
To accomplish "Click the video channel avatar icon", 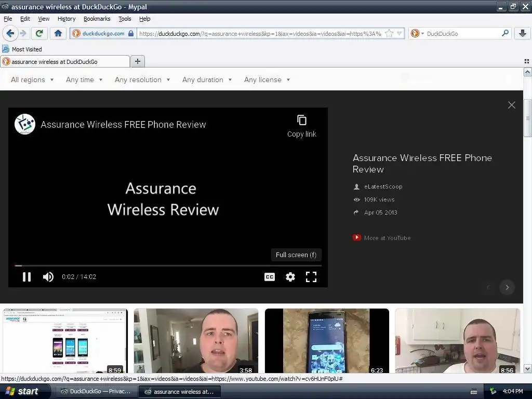I will point(25,124).
